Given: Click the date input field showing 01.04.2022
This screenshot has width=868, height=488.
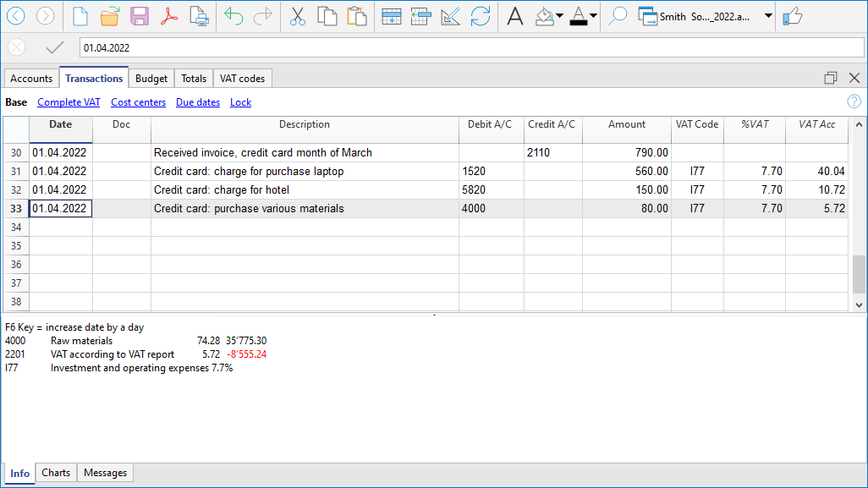Looking at the screenshot, I should pyautogui.click(x=470, y=48).
